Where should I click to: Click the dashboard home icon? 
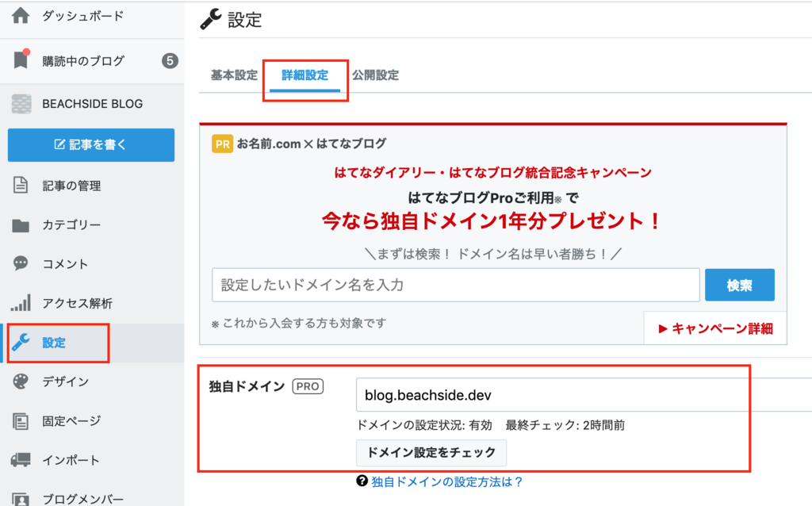(x=21, y=16)
